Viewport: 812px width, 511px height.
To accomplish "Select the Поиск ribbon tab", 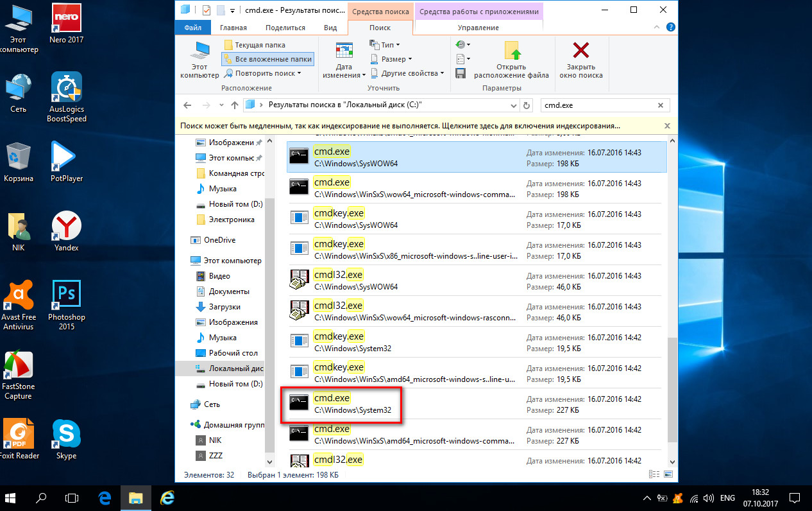I will click(x=380, y=28).
